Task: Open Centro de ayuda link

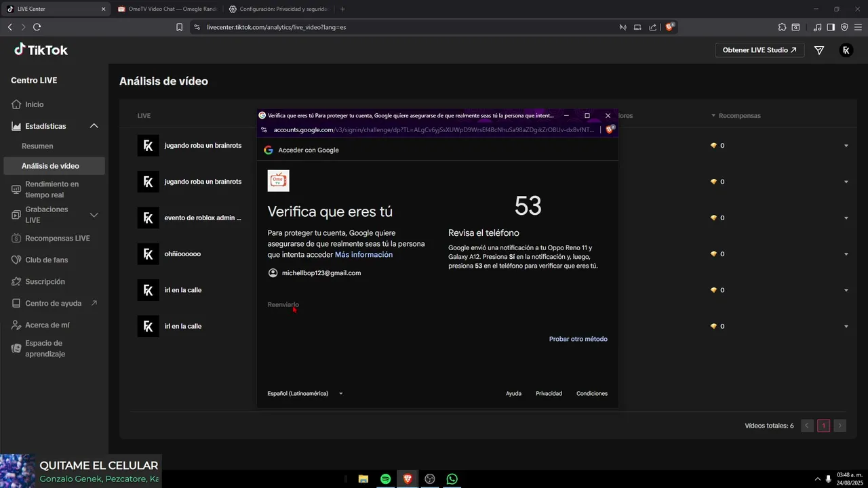Action: point(54,303)
